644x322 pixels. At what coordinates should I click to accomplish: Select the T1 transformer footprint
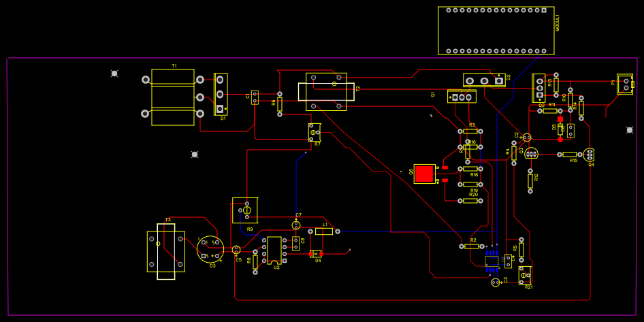[x=172, y=97]
